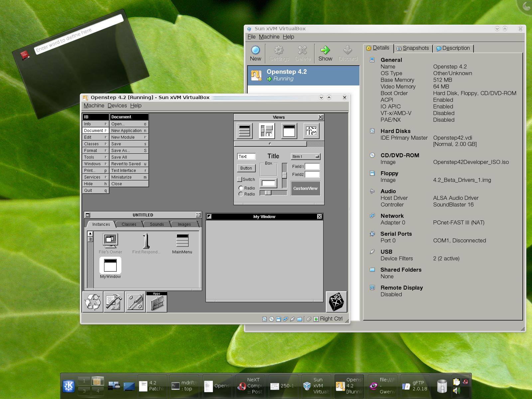Open the Item1 popup in the palette
The width and height of the screenshot is (532, 399).
coord(305,156)
